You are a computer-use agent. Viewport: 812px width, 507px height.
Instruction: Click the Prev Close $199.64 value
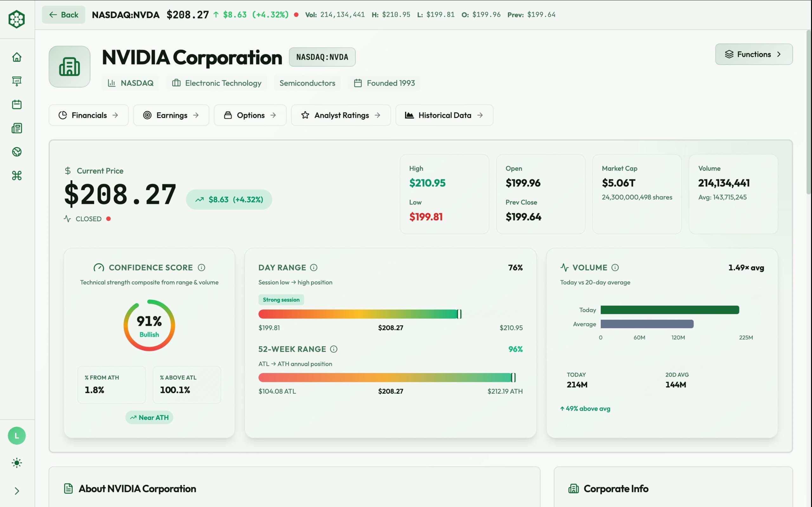(523, 217)
